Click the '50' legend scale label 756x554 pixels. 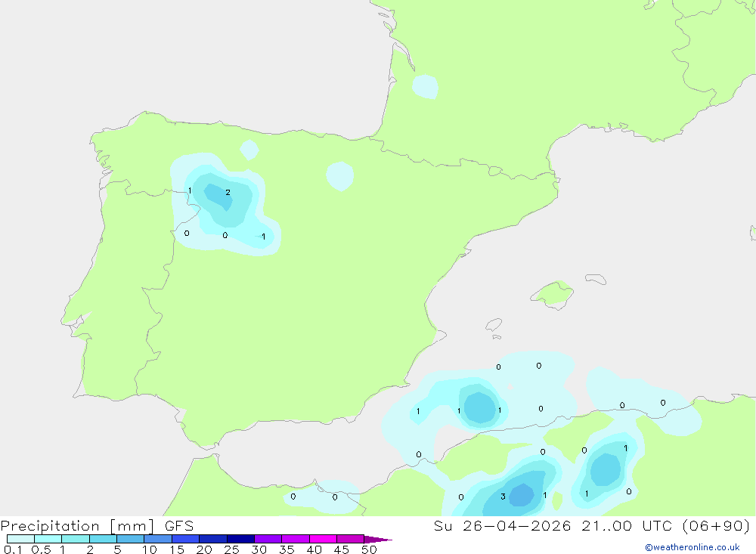[x=369, y=549]
